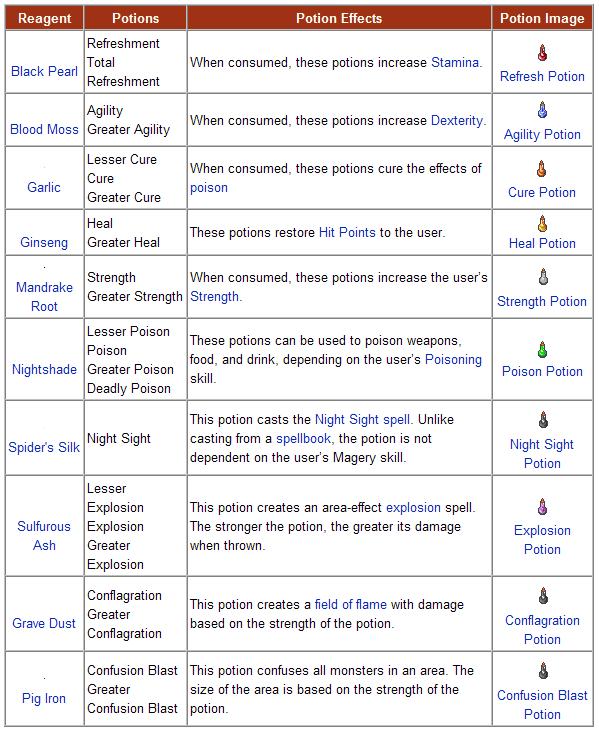Follow the Pig Iron reagent link

44,698
